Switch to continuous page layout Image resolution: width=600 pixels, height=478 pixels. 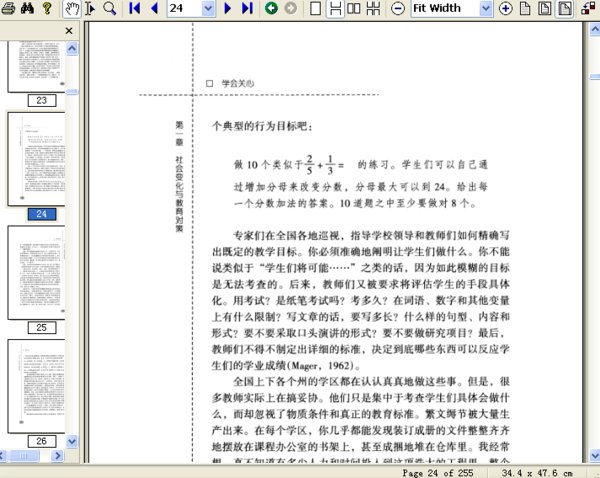(335, 8)
